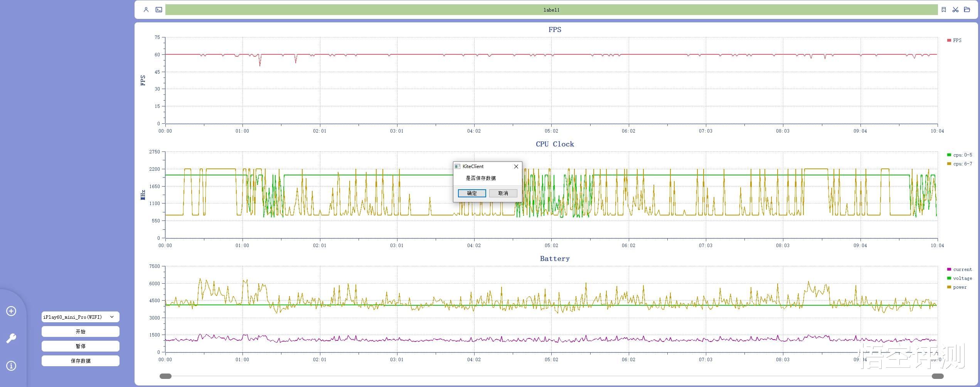The image size is (980, 387).
Task: Select the right timeline range slider handle
Action: (938, 376)
